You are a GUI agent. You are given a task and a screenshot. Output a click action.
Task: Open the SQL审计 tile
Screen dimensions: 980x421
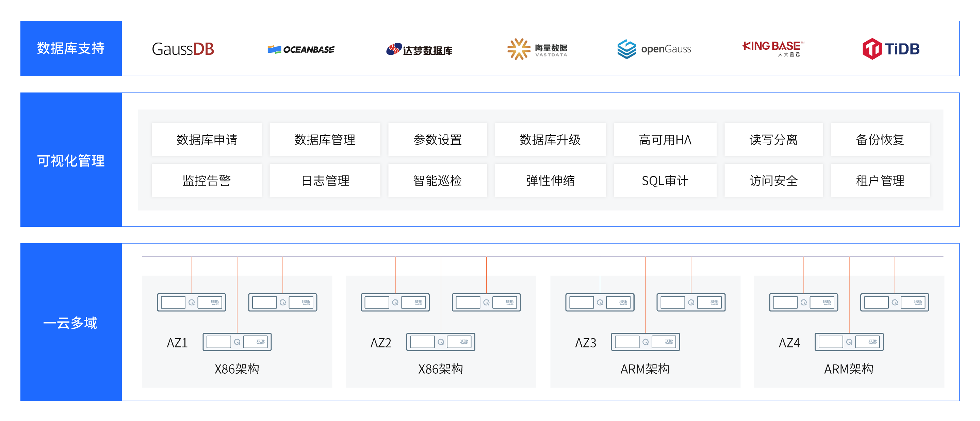(665, 181)
